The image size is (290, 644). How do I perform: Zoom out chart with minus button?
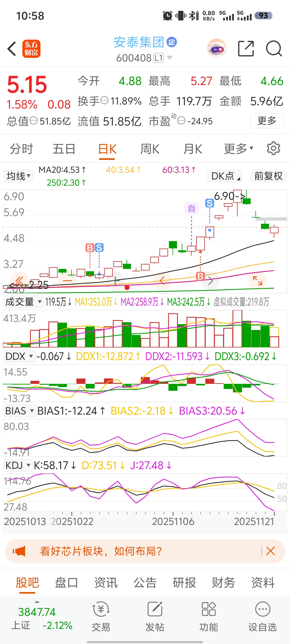[x=68, y=281]
